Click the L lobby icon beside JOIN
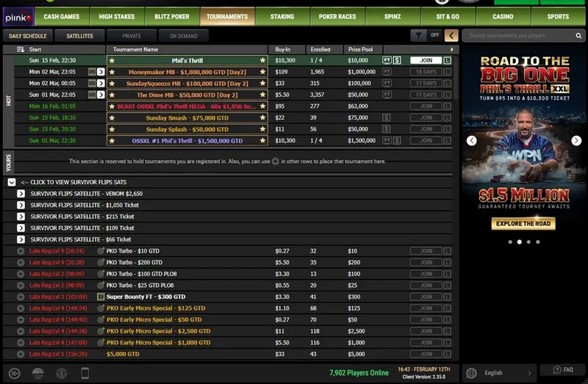 (448, 60)
